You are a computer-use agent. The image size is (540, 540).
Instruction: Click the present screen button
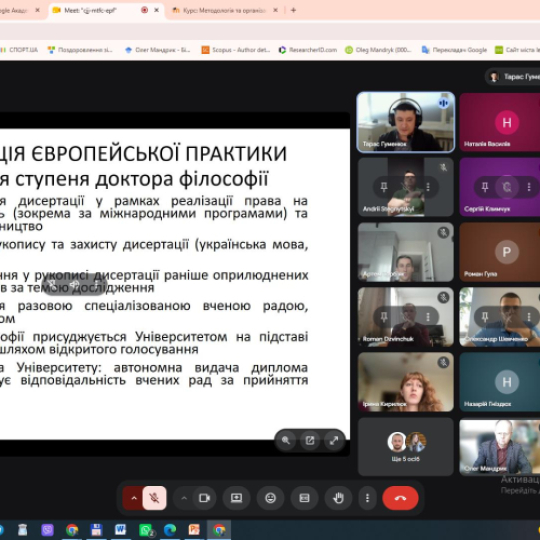[236, 498]
